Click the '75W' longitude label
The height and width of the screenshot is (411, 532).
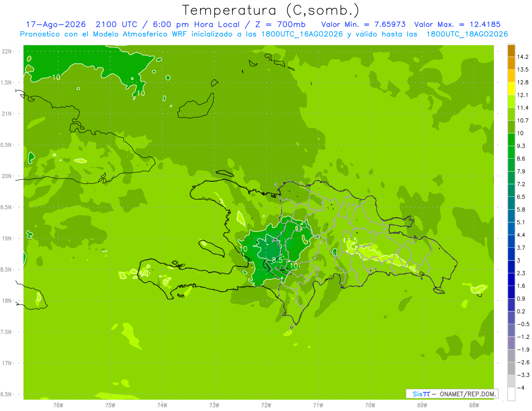pos(110,405)
